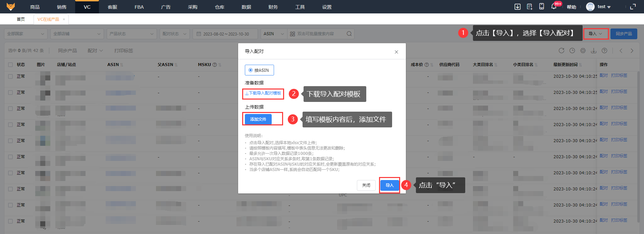This screenshot has height=234, width=644.
Task: Go to the next page arrow
Action: (x=632, y=51)
